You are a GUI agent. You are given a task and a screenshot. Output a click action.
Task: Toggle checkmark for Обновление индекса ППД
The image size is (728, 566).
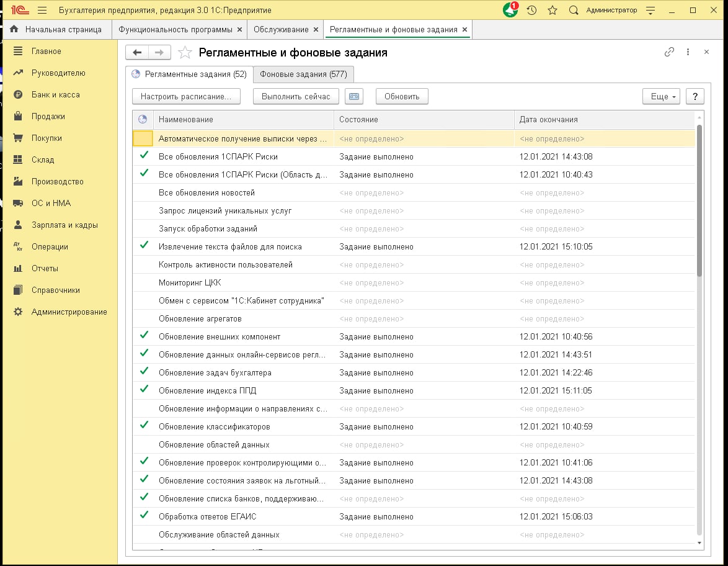(x=144, y=389)
